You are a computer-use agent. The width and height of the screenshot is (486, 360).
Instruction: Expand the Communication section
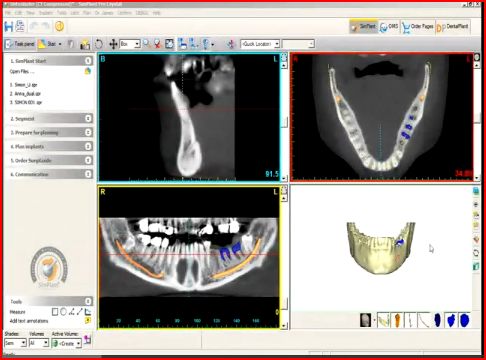coord(88,174)
